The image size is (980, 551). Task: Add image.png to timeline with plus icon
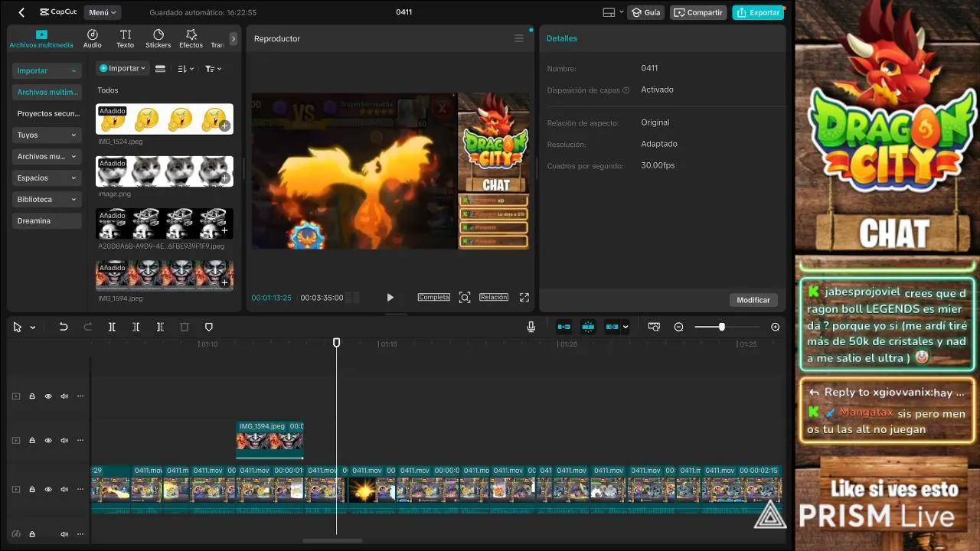click(x=224, y=178)
